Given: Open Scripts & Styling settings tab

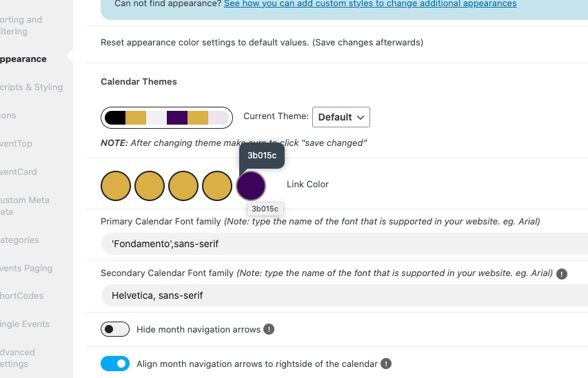Looking at the screenshot, I should tap(32, 87).
